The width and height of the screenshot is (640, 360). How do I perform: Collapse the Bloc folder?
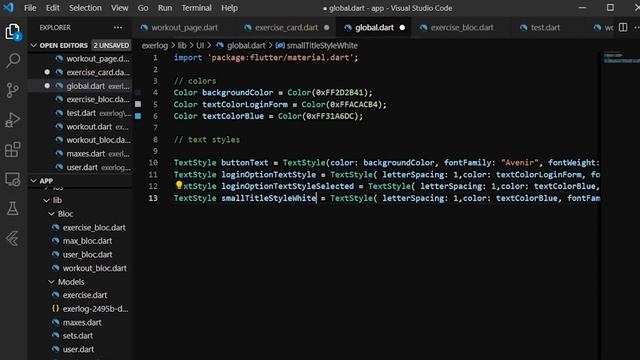coord(51,214)
